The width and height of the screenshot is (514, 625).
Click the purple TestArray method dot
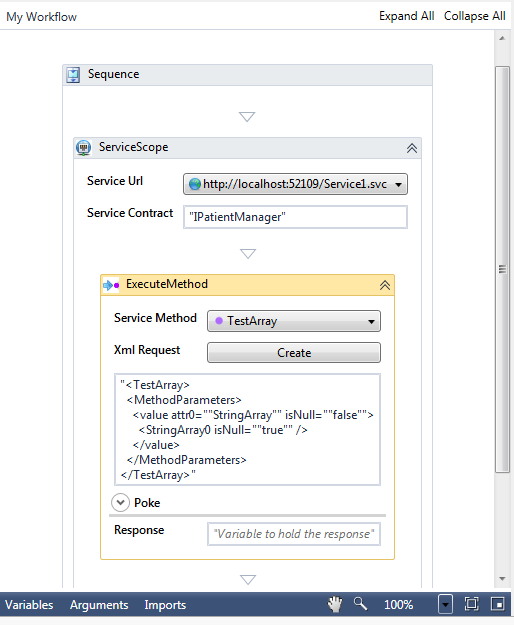(219, 321)
